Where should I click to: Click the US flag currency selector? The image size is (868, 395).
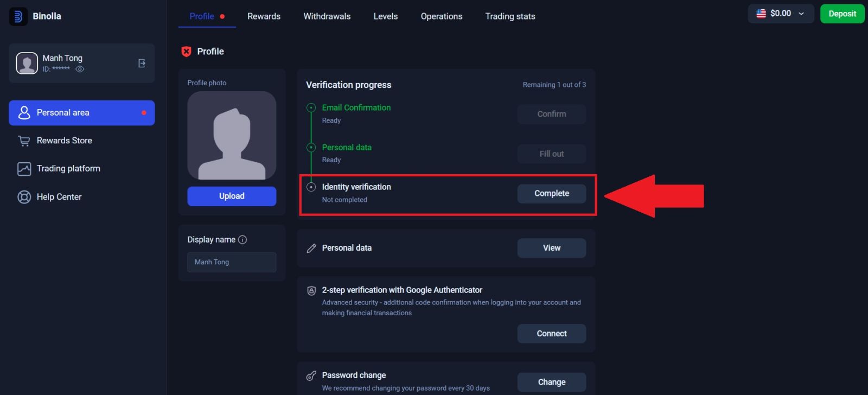(761, 14)
